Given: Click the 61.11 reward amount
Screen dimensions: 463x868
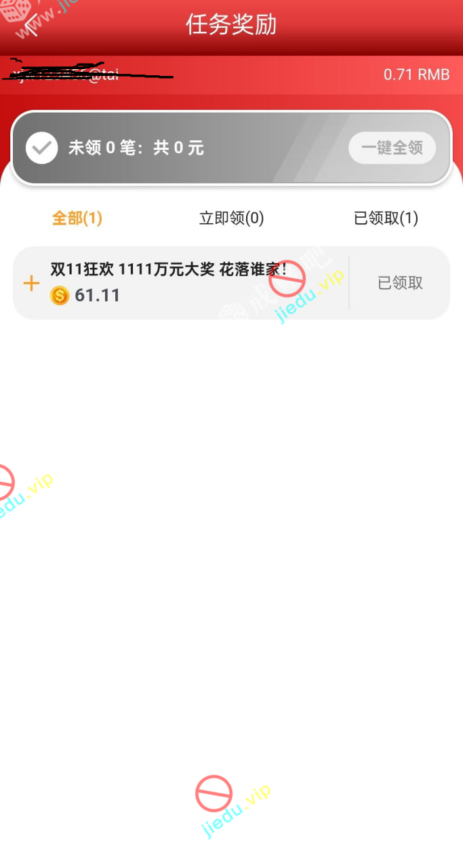Looking at the screenshot, I should 97,296.
